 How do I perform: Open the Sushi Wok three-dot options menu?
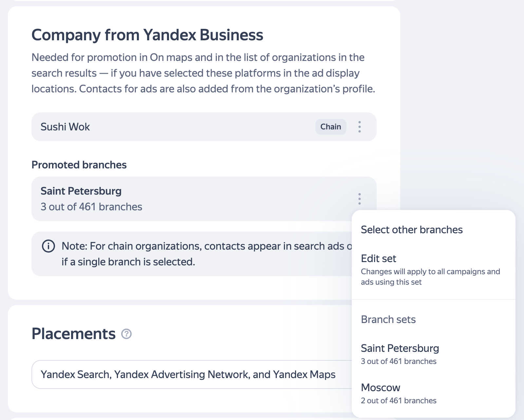pos(360,127)
